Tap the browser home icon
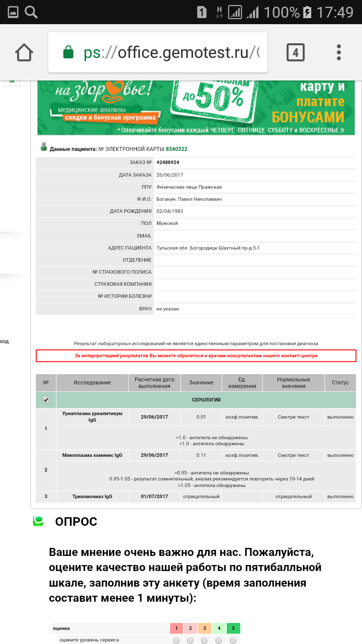The image size is (362, 644). (24, 52)
